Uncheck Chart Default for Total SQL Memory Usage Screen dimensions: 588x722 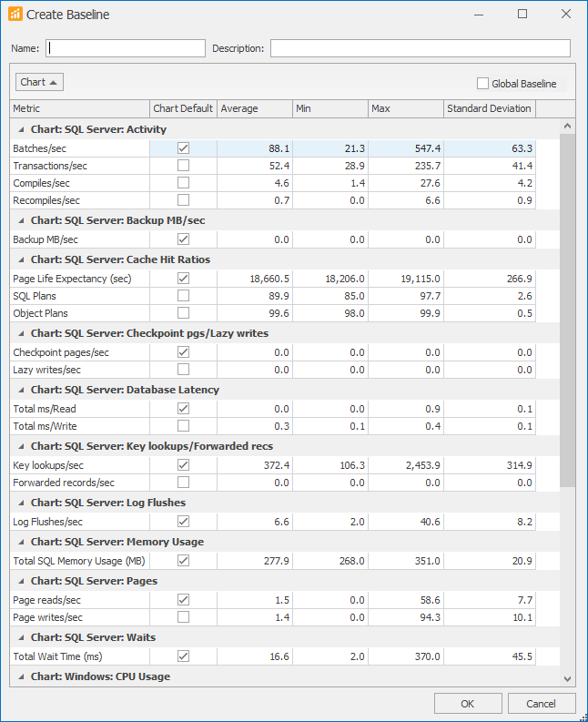click(x=183, y=560)
